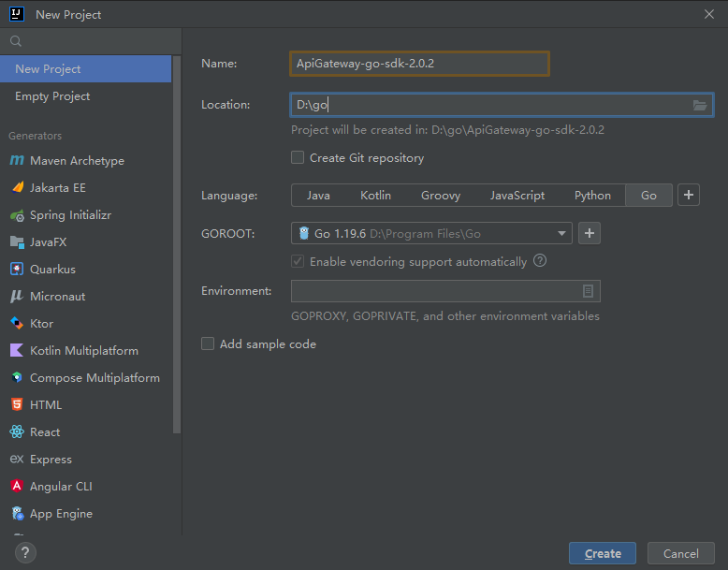
Task: Choose the Spring Initializr generator
Action: pos(70,215)
